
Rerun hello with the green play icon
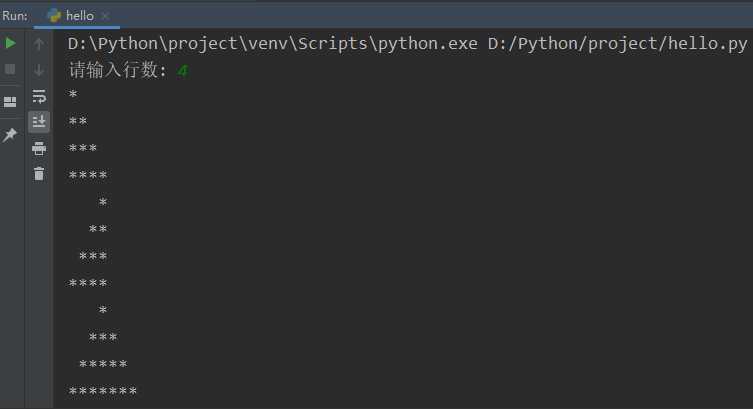click(10, 43)
